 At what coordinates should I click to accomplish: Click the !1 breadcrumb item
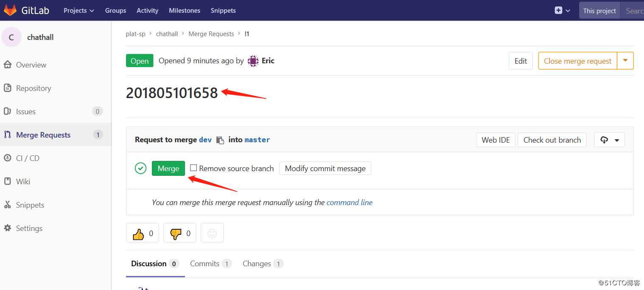point(247,34)
